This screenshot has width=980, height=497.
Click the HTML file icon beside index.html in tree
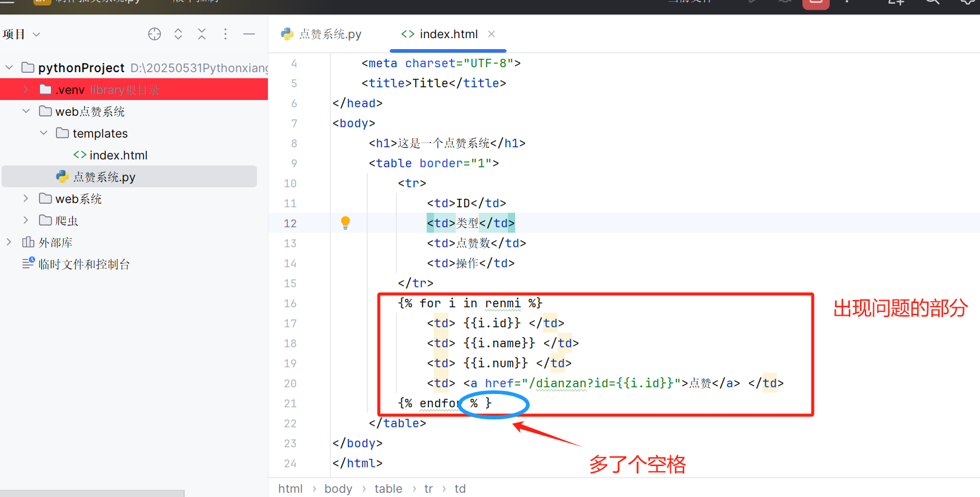(x=80, y=155)
